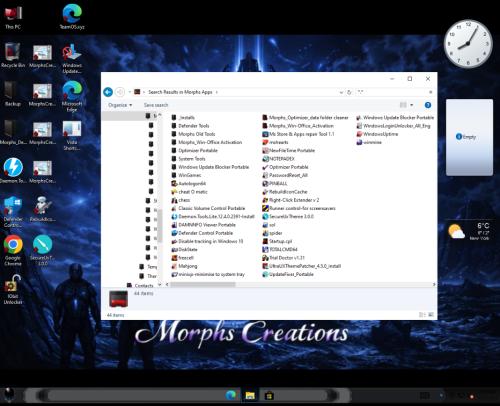Viewport: 500px width, 406px height.
Task: Select Ms Store & Apps repair Tool 1.1
Action: [x=298, y=134]
